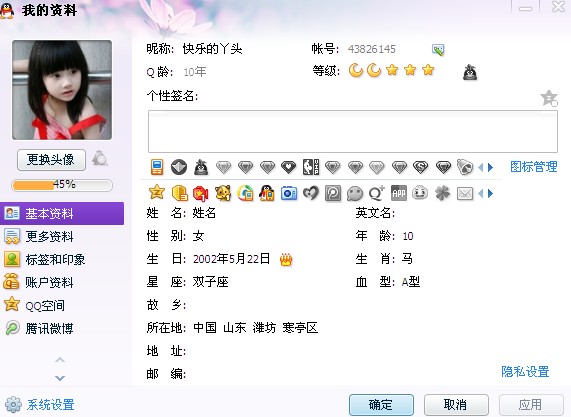
Task: Click the constellation value 双子座
Action: click(210, 282)
